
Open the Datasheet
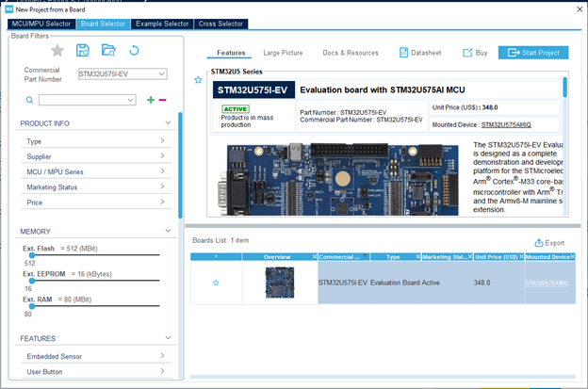[x=420, y=53]
